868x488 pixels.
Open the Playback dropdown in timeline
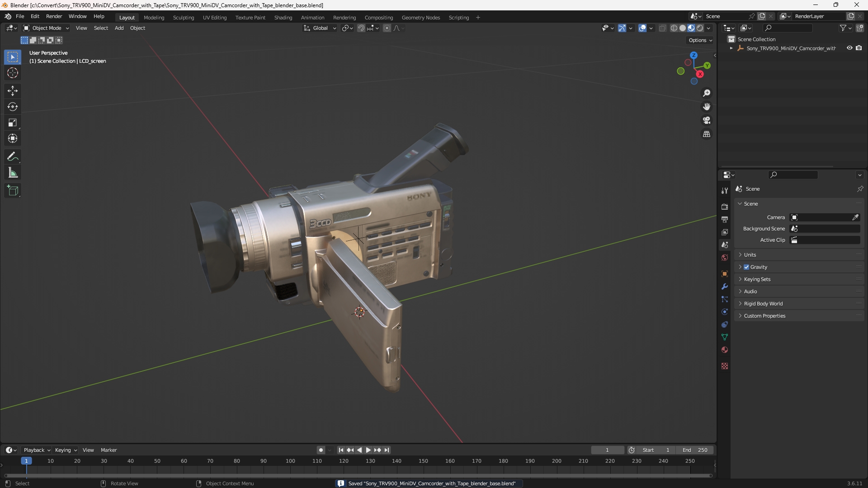click(x=37, y=450)
